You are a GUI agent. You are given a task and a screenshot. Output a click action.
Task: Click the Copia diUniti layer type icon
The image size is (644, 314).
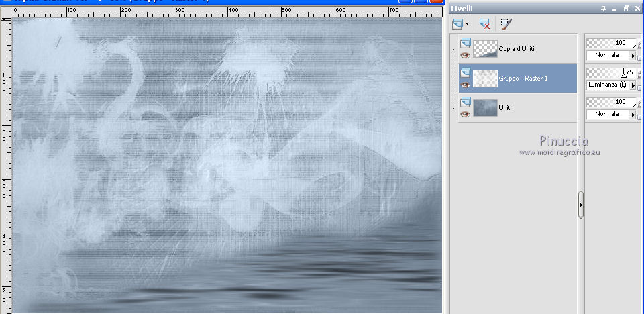[465, 43]
